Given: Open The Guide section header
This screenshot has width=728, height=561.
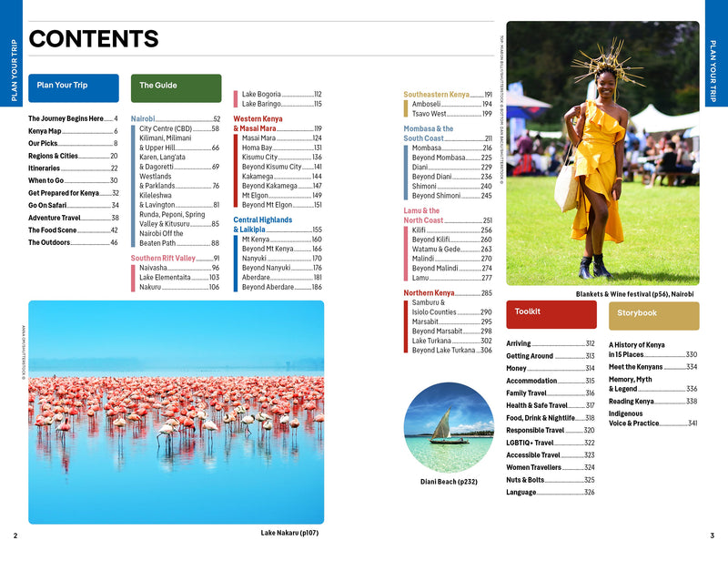Looking at the screenshot, I should tap(174, 87).
